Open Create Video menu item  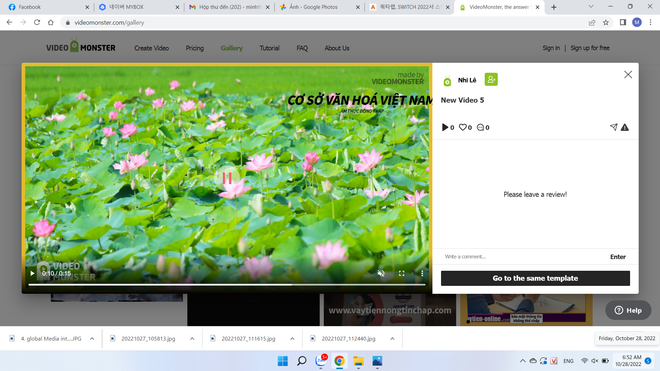152,48
